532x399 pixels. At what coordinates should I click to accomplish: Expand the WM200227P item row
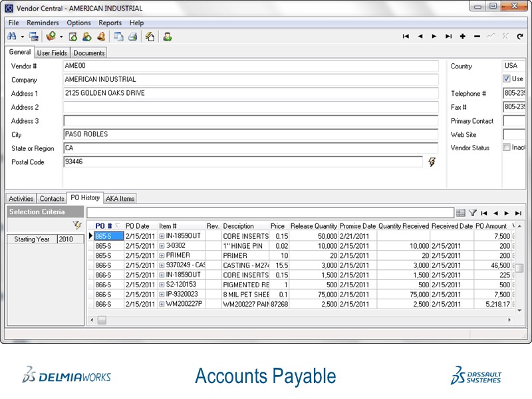pyautogui.click(x=162, y=305)
